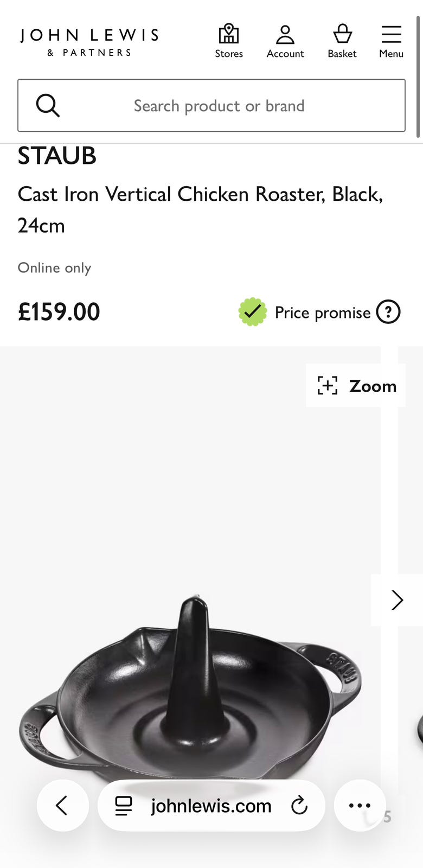423x868 pixels.
Task: Open the STAUB brand heading
Action: pyautogui.click(x=57, y=156)
